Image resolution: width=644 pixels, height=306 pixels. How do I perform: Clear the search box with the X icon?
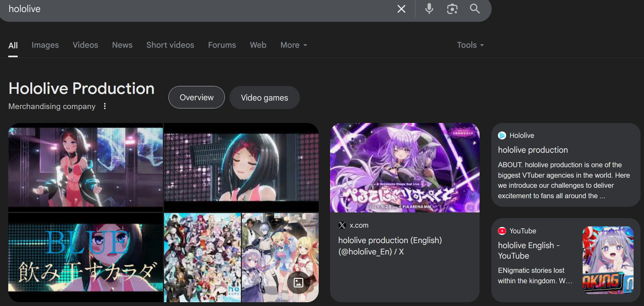(401, 9)
